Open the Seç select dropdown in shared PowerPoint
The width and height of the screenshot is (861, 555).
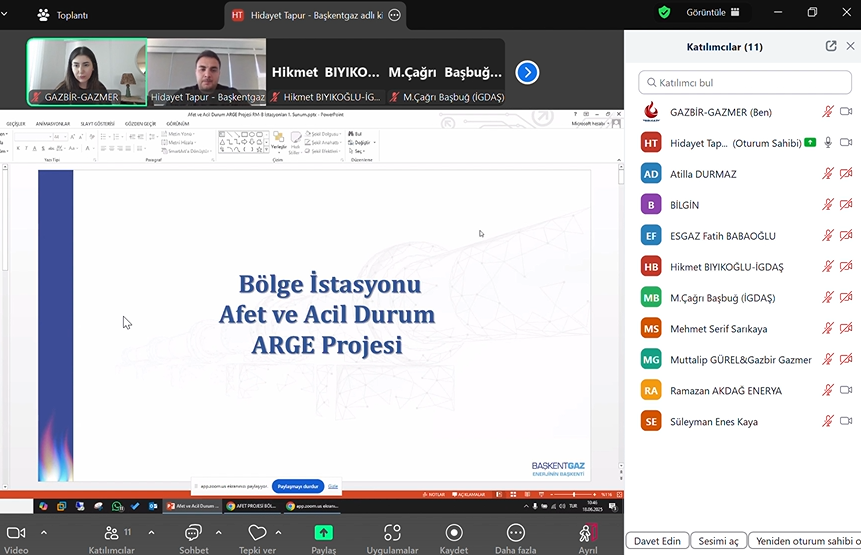point(357,151)
